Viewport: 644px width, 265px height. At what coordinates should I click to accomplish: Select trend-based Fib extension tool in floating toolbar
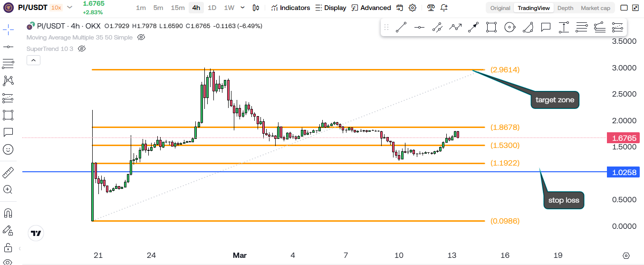[x=600, y=28]
